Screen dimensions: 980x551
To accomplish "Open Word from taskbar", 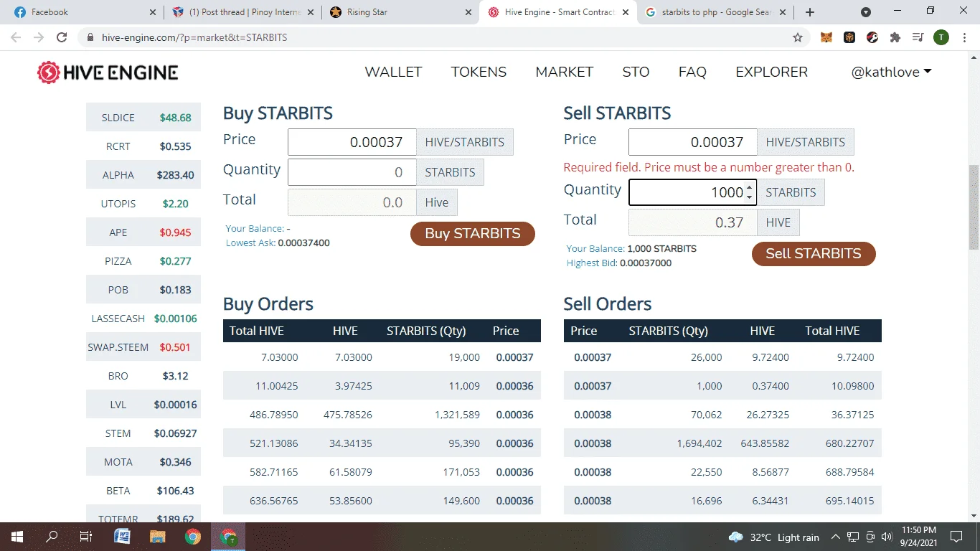I will pos(122,537).
